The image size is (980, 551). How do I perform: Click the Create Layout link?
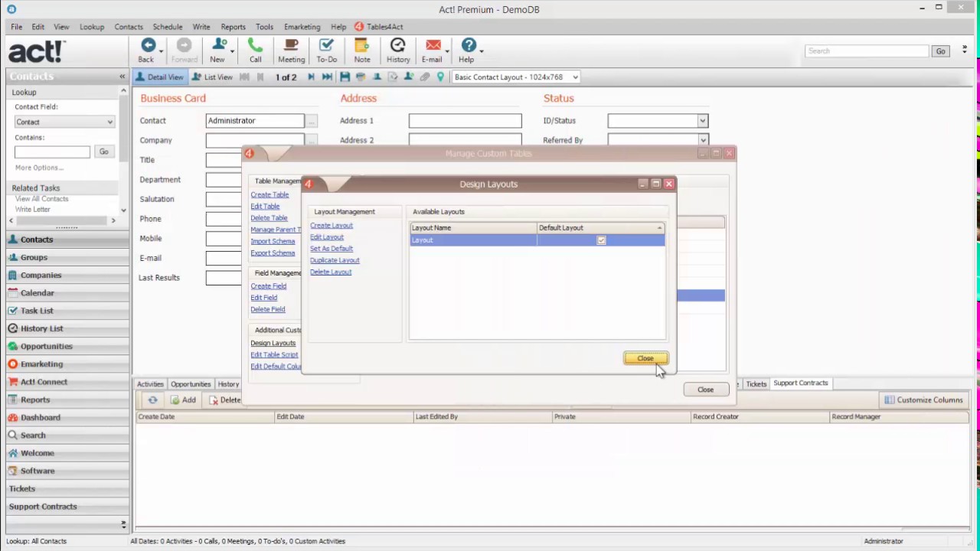[332, 226]
